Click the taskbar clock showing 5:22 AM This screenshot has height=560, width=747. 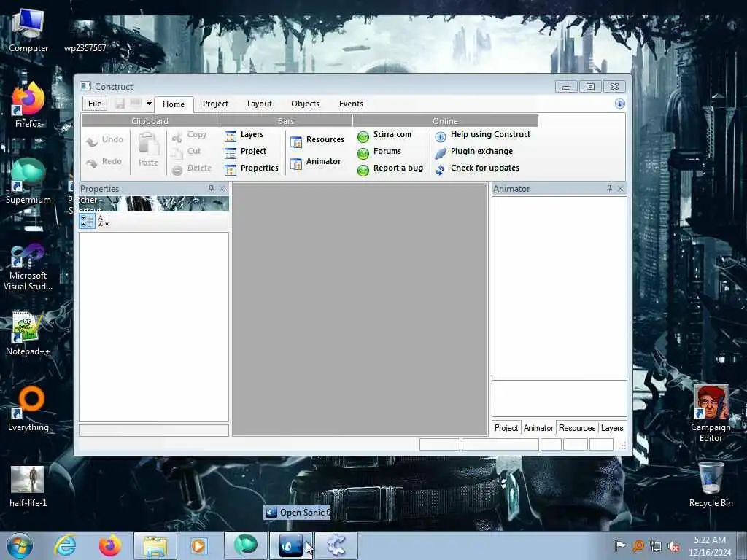710,546
